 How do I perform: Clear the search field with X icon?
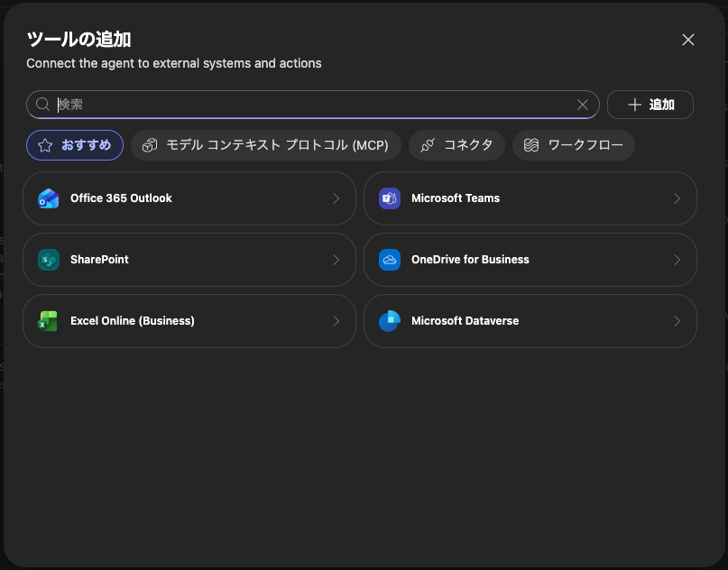[583, 105]
